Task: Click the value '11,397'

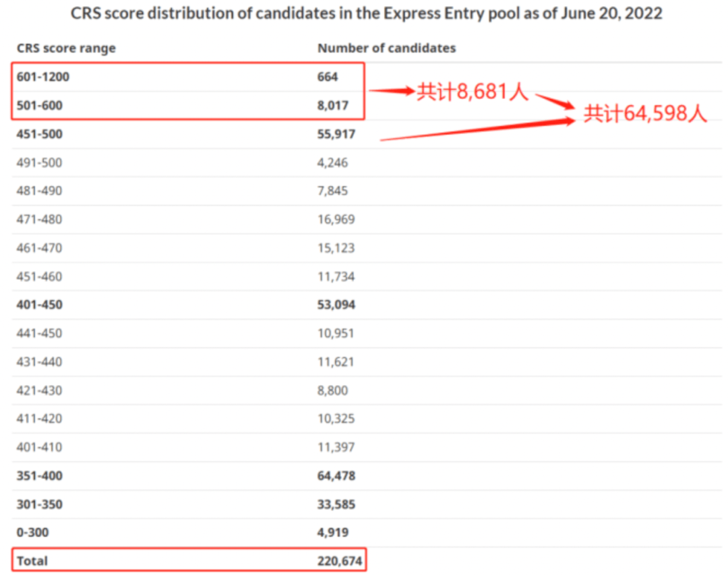Action: pyautogui.click(x=336, y=448)
